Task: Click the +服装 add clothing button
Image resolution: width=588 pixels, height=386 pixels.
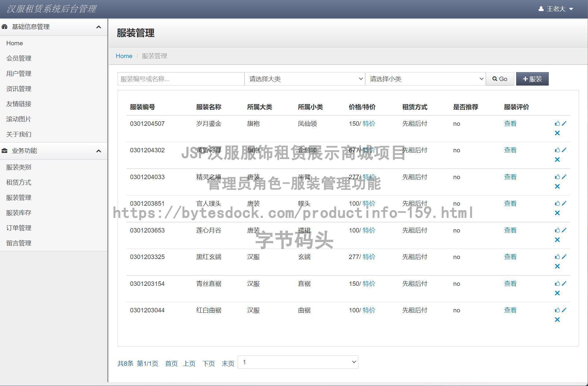Action: [x=532, y=79]
